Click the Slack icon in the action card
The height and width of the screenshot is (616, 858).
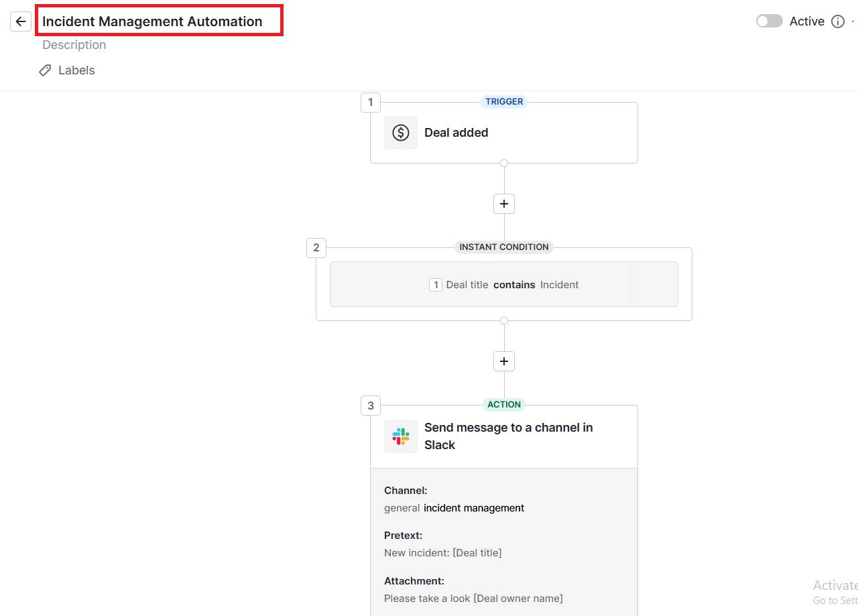click(x=400, y=436)
